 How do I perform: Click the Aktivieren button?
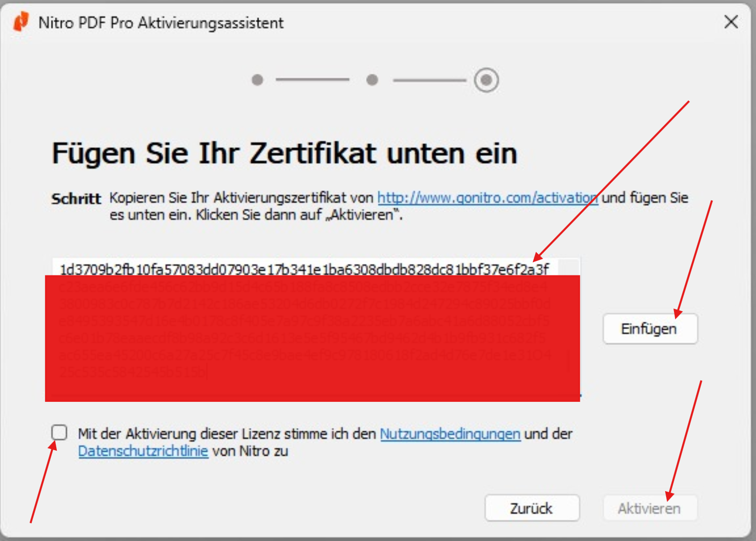(x=649, y=508)
